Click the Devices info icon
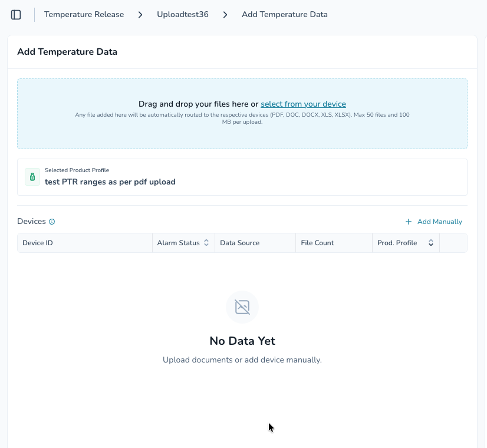The image size is (487, 448). (x=52, y=222)
